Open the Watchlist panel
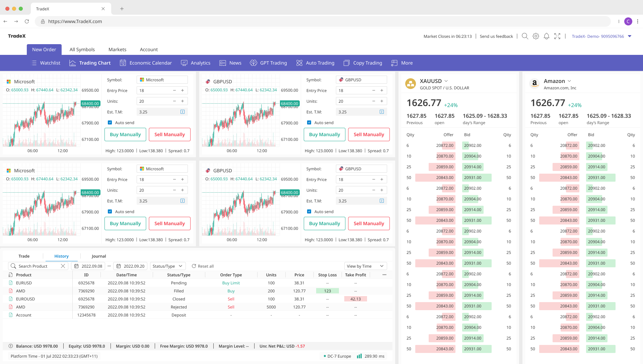Screen dimensions: 643x364 click(x=50, y=63)
